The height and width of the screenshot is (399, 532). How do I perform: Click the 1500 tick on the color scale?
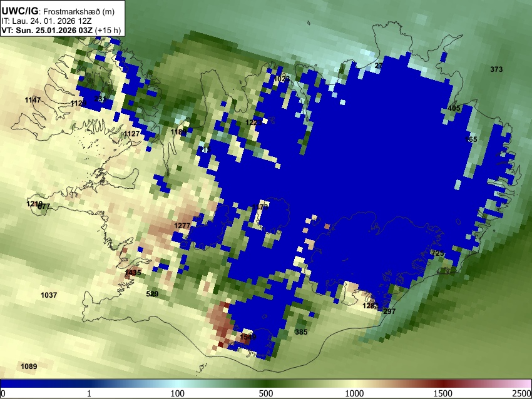click(443, 393)
